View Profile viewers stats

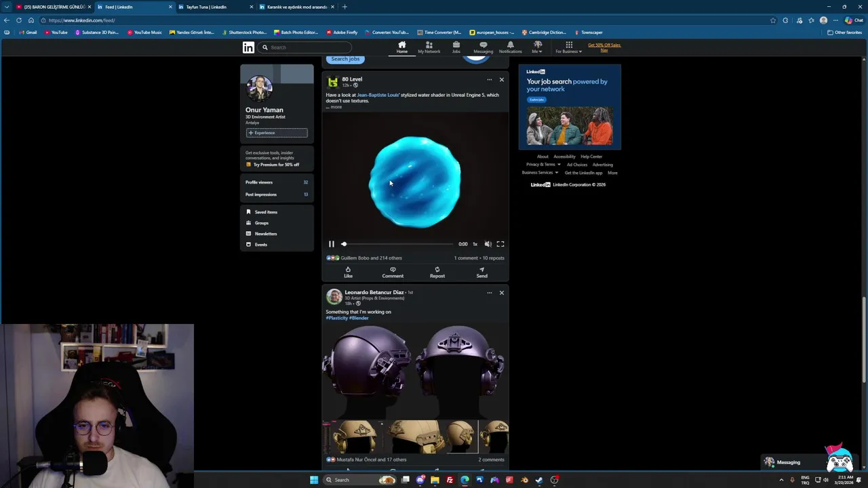[277, 182]
